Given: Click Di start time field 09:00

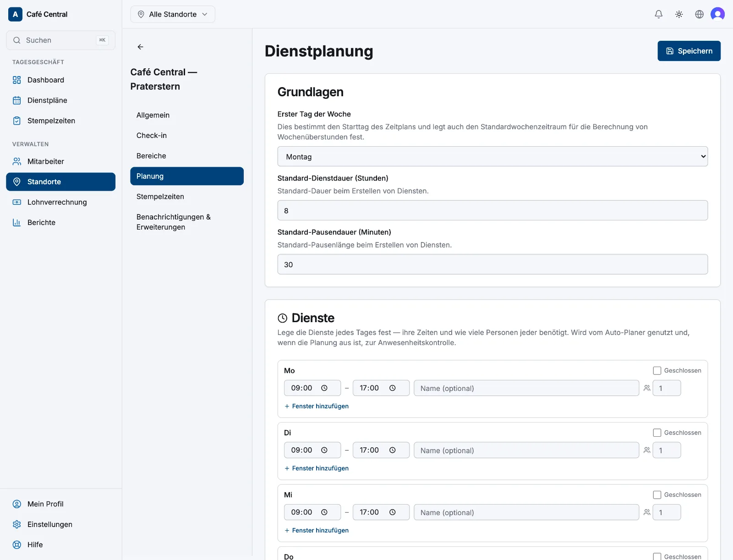Looking at the screenshot, I should pos(312,450).
